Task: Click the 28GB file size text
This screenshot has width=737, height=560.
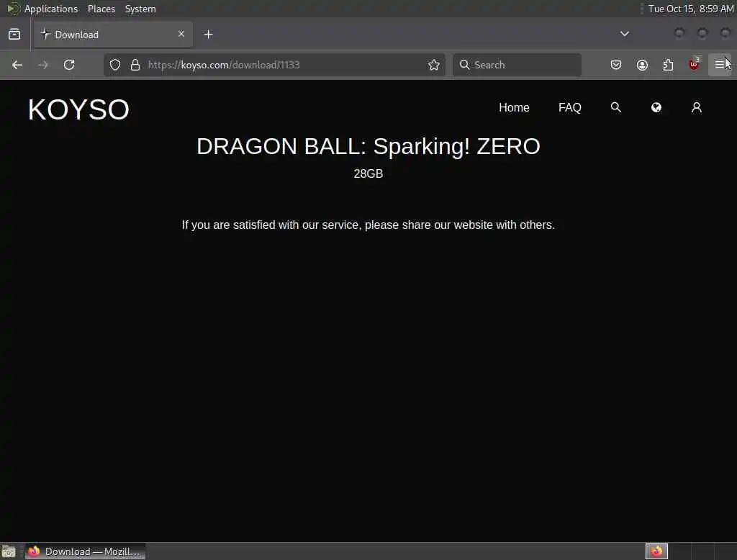Action: (x=368, y=173)
